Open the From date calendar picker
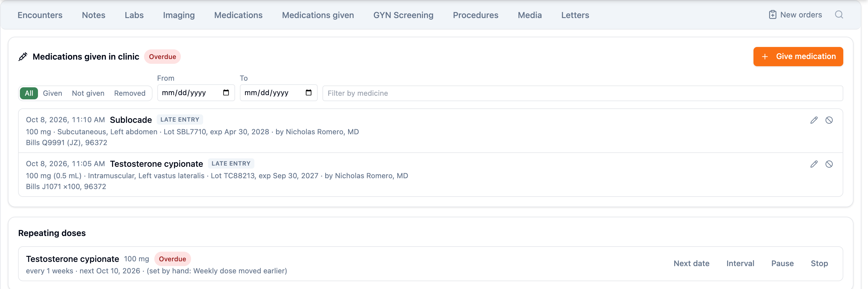Viewport: 868px width, 289px height. 226,92
